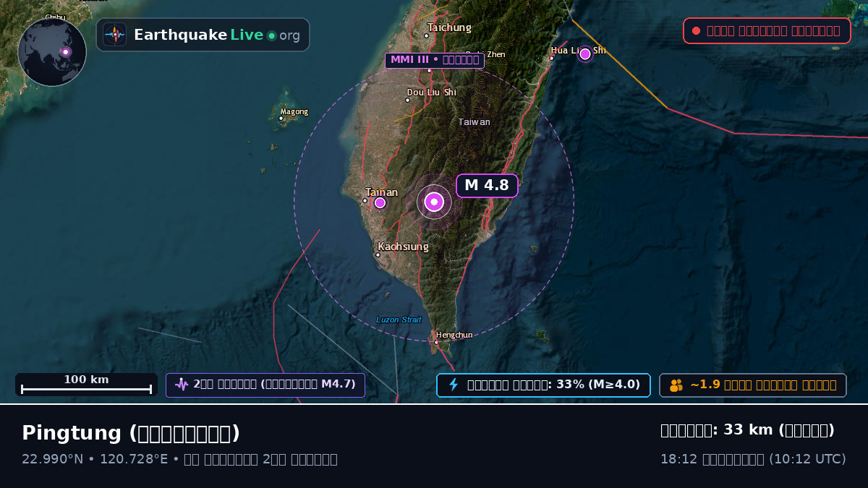Click the EarthquakeLive.org site name
This screenshot has width=868, height=488.
click(217, 35)
